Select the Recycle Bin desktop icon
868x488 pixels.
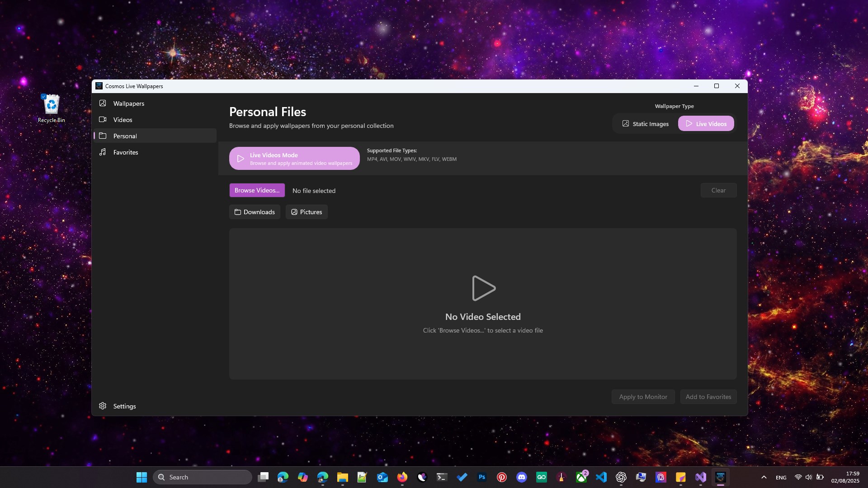pyautogui.click(x=52, y=108)
